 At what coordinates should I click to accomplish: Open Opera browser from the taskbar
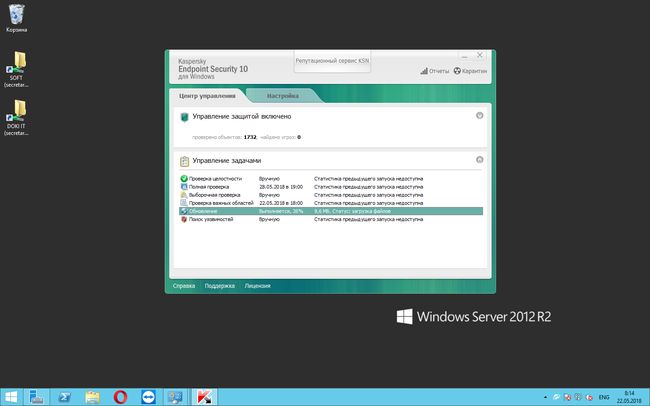(x=120, y=396)
